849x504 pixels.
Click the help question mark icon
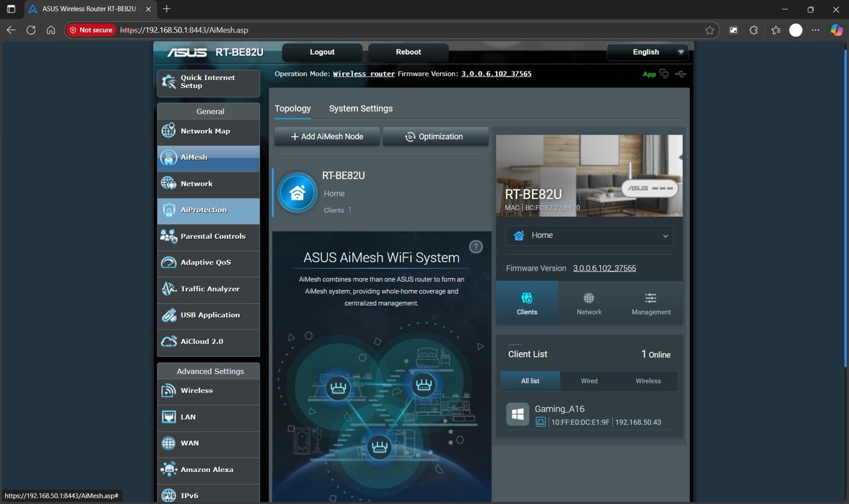pyautogui.click(x=476, y=247)
